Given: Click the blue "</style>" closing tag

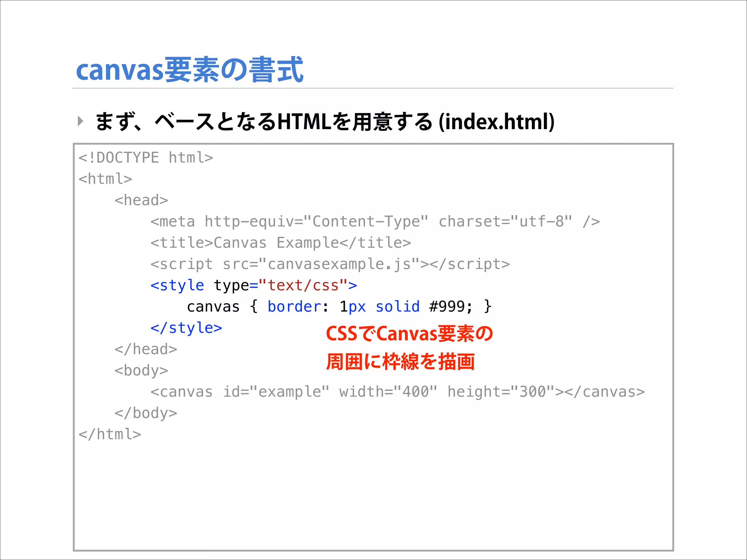Looking at the screenshot, I should [186, 328].
